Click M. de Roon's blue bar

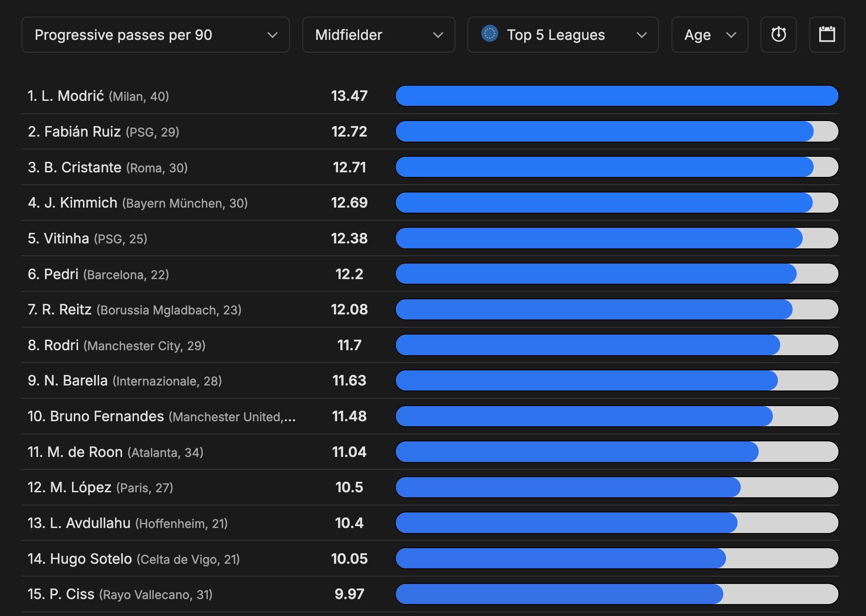[577, 452]
